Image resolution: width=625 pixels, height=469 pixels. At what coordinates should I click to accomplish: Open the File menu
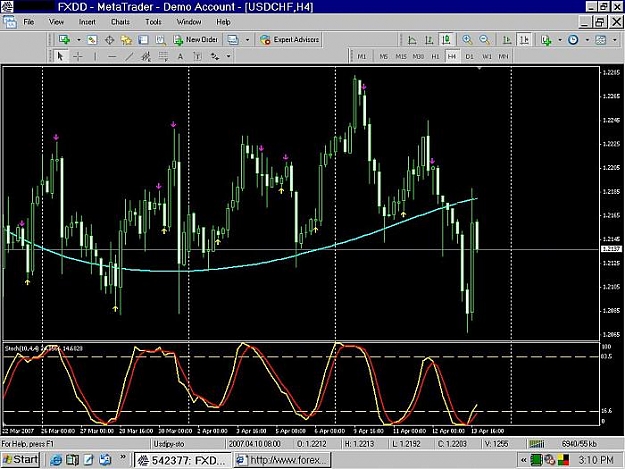tap(29, 22)
